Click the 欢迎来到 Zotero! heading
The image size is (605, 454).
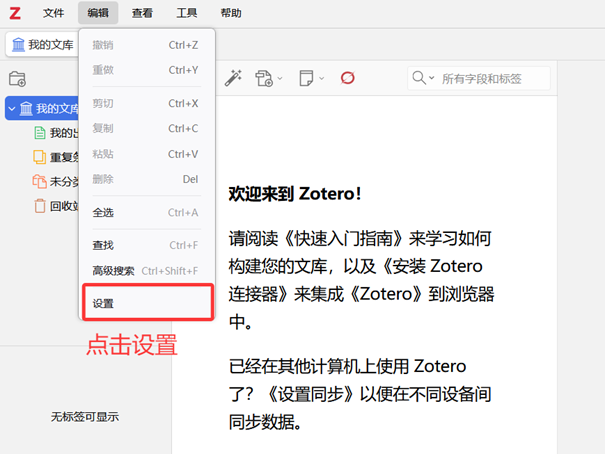pyautogui.click(x=295, y=194)
